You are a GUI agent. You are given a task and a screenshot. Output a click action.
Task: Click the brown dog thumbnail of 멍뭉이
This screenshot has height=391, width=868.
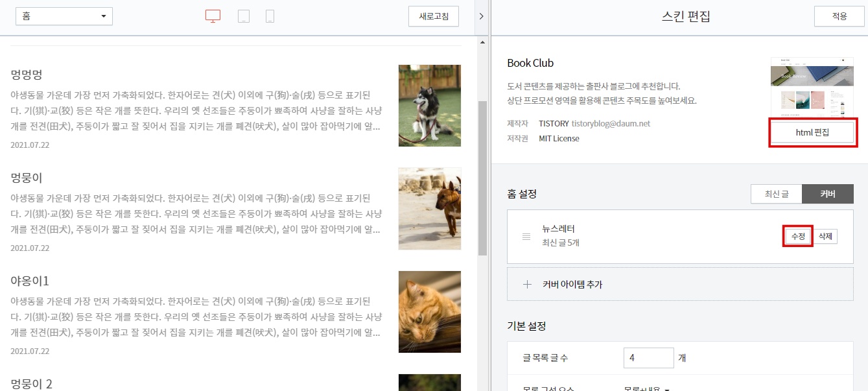[x=430, y=209]
